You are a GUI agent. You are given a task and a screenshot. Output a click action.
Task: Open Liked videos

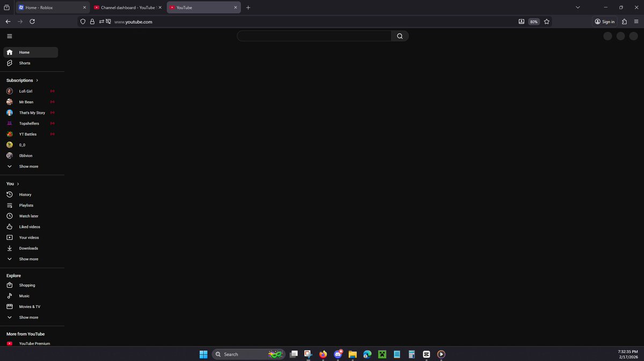pos(31,227)
